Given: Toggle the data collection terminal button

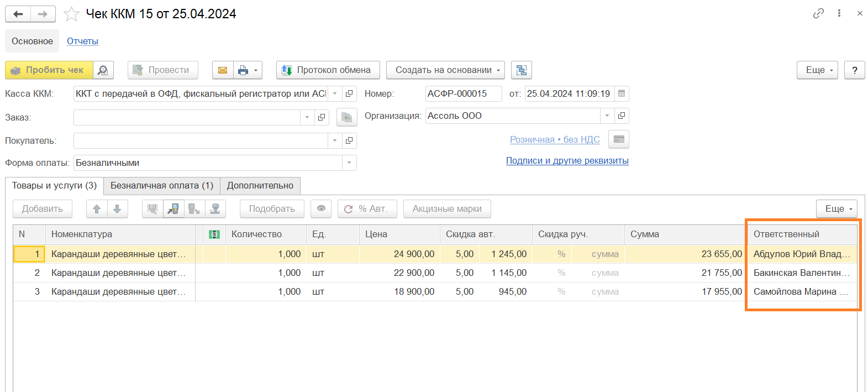Looking at the screenshot, I should click(173, 209).
